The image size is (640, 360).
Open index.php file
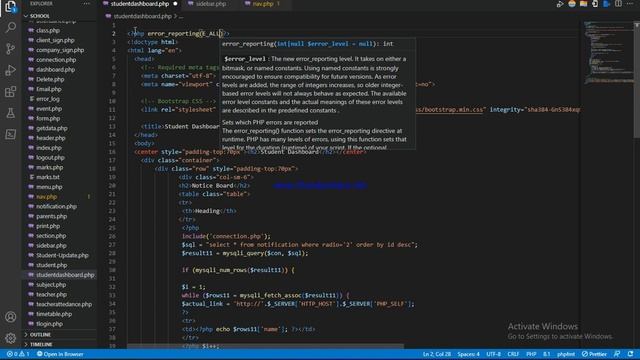point(49,148)
